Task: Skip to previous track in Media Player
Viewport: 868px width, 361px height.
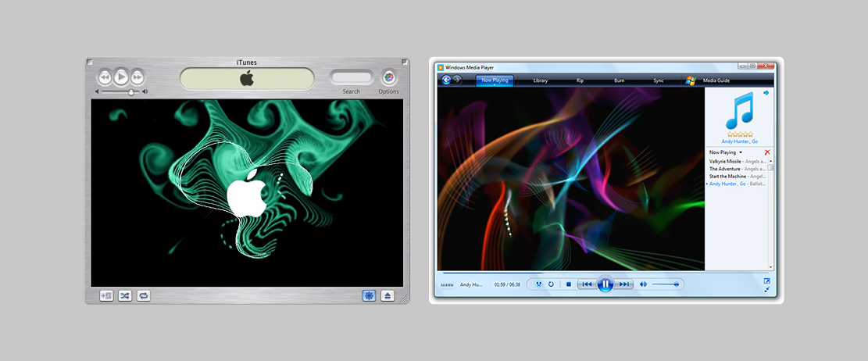Action: tap(587, 284)
